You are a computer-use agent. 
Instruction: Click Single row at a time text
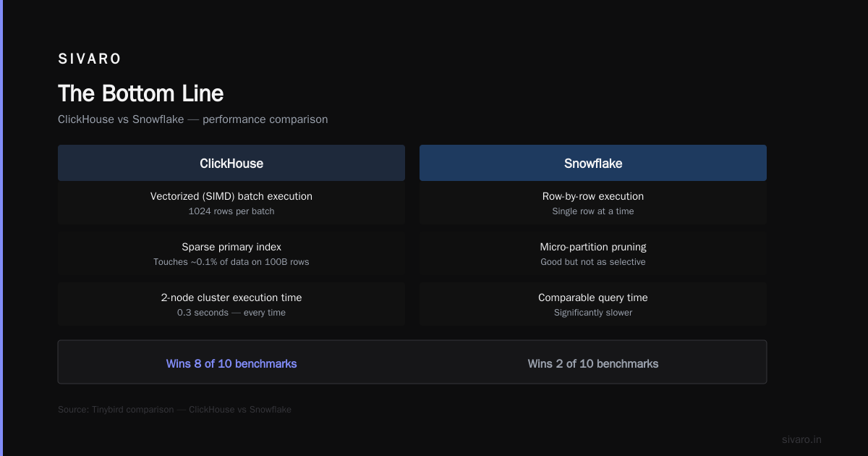click(593, 211)
